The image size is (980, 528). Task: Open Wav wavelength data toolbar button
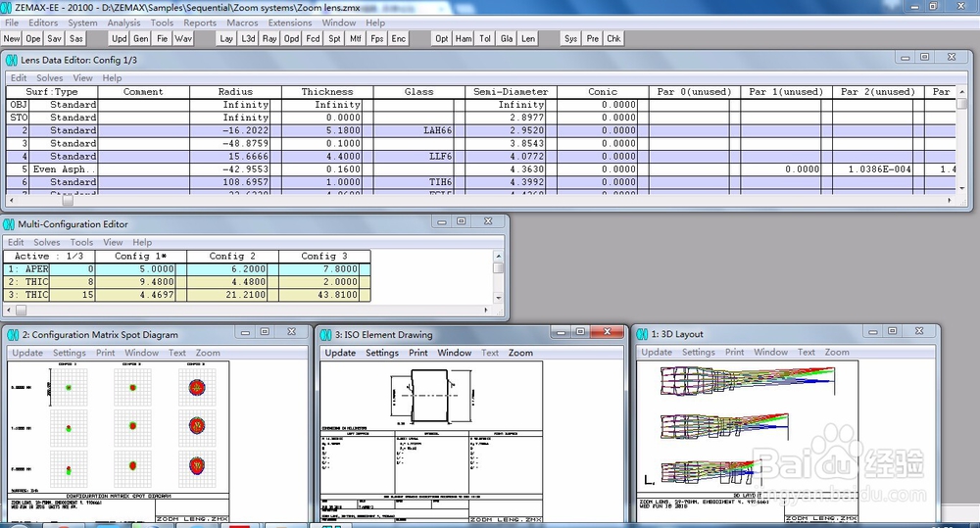click(183, 39)
